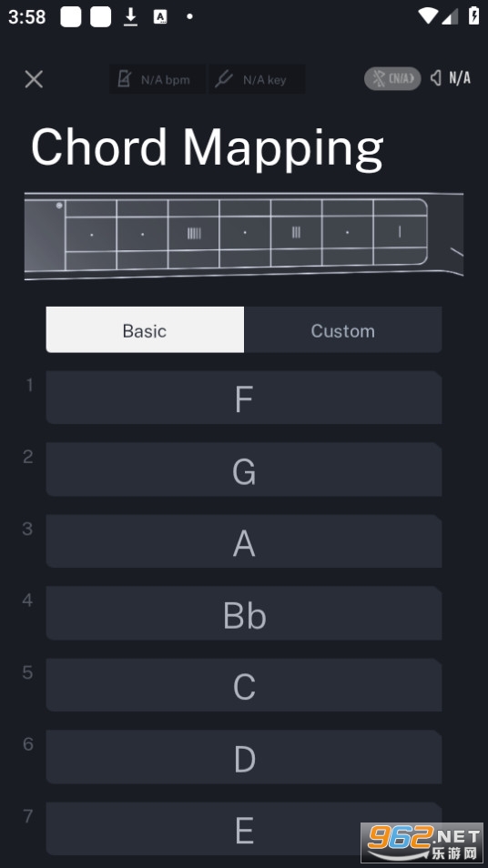The width and height of the screenshot is (488, 868).
Task: Tap the metronome bpm icon
Action: click(x=124, y=79)
